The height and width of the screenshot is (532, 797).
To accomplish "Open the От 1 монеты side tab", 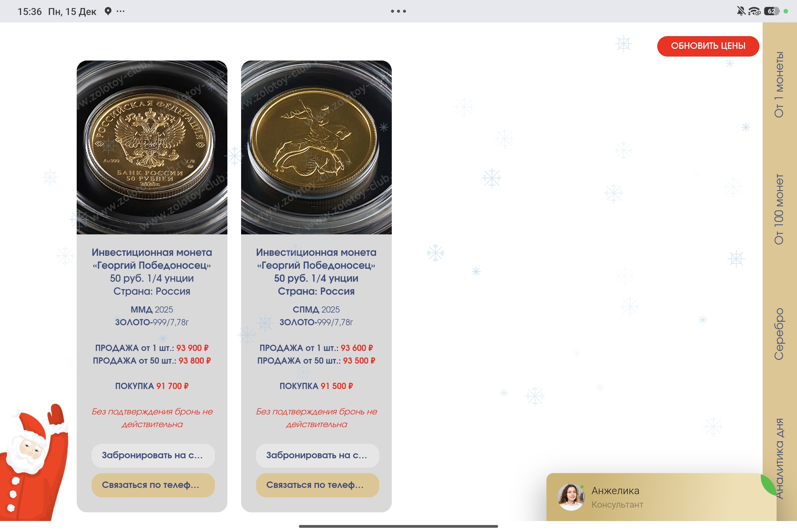I will tap(779, 84).
